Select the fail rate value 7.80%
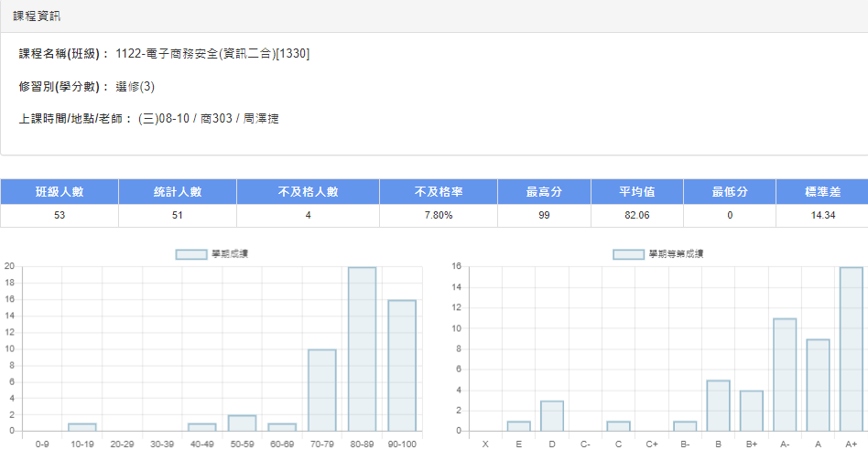 (439, 216)
